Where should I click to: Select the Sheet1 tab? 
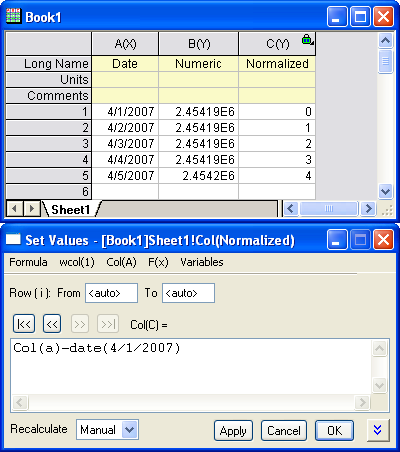[x=71, y=209]
